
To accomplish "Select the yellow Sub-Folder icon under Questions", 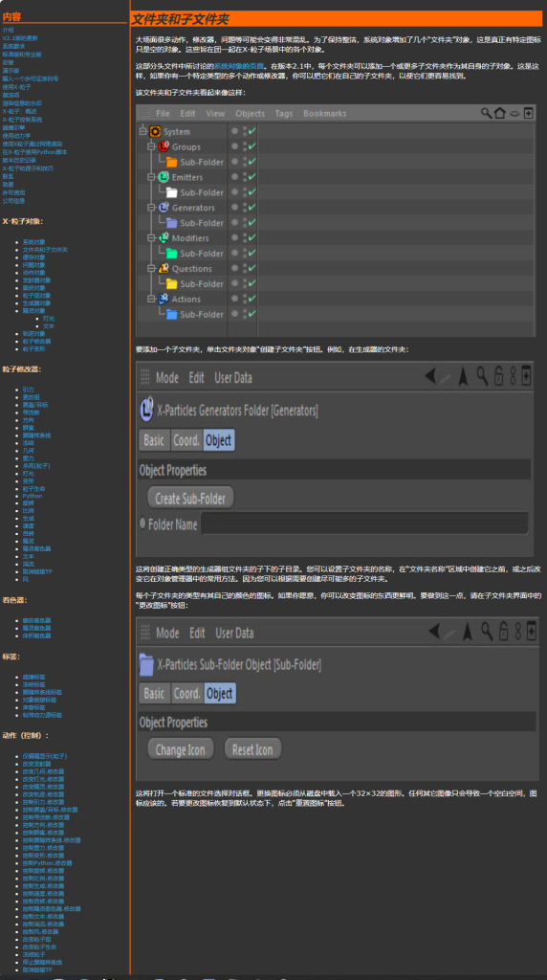I will pos(172,283).
